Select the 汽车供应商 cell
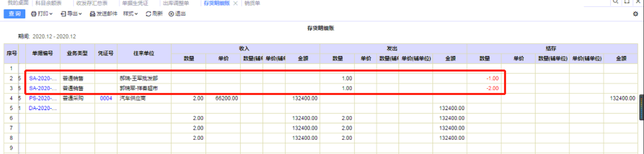This screenshot has height=154, width=644. tap(144, 98)
